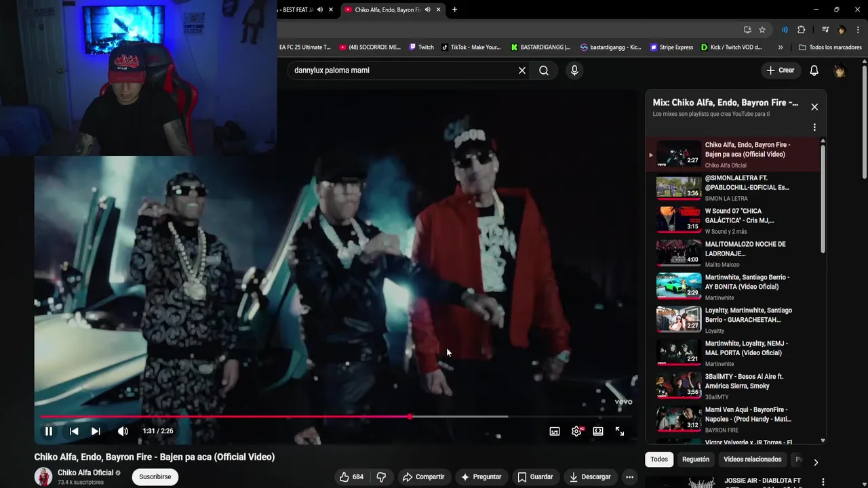868x488 pixels.
Task: Share the video via Compartir
Action: tap(423, 477)
